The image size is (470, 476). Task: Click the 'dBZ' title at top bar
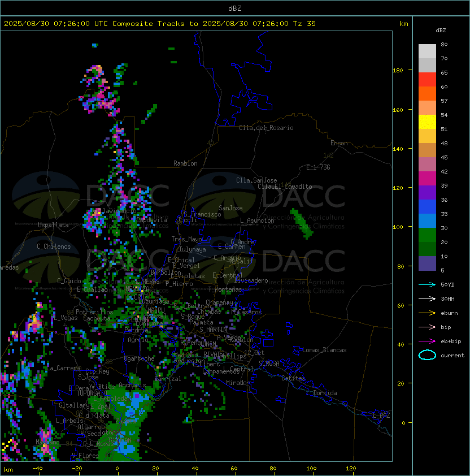point(235,8)
